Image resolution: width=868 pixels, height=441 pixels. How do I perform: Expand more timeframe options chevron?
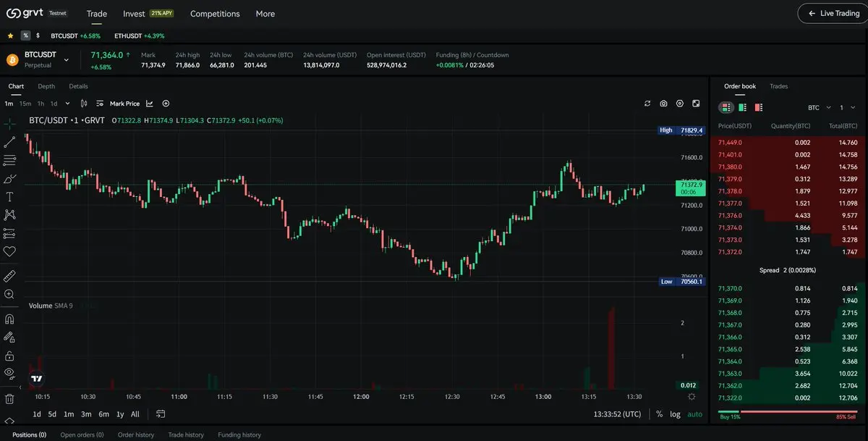(x=68, y=104)
